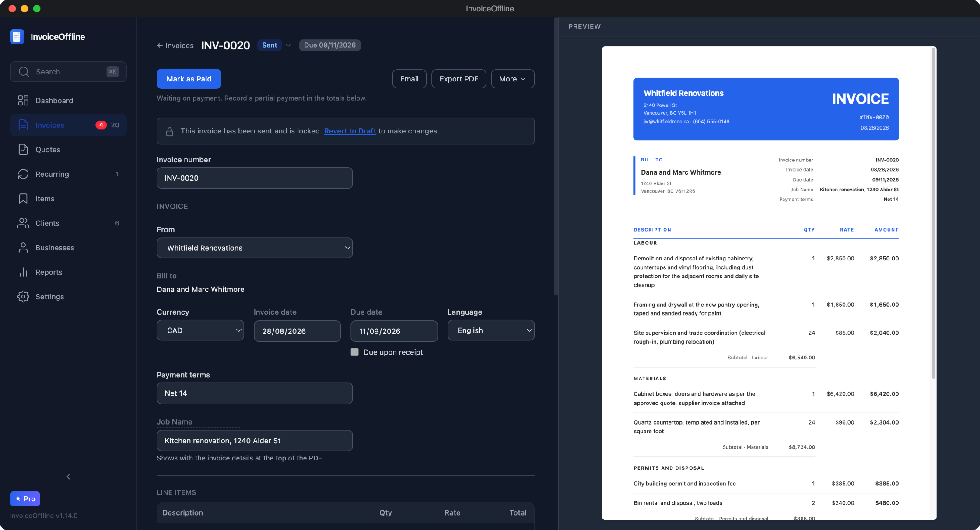Screen dimensions: 980x530
Task: Open the Recurring section
Action: 68,174
